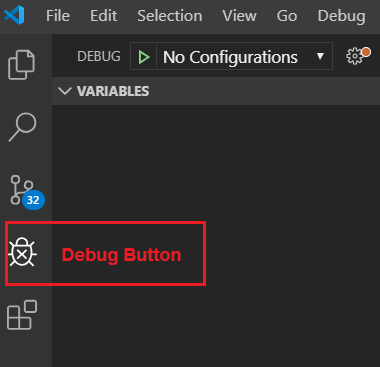
Task: Click the DEBUG panel title label
Action: pos(99,56)
